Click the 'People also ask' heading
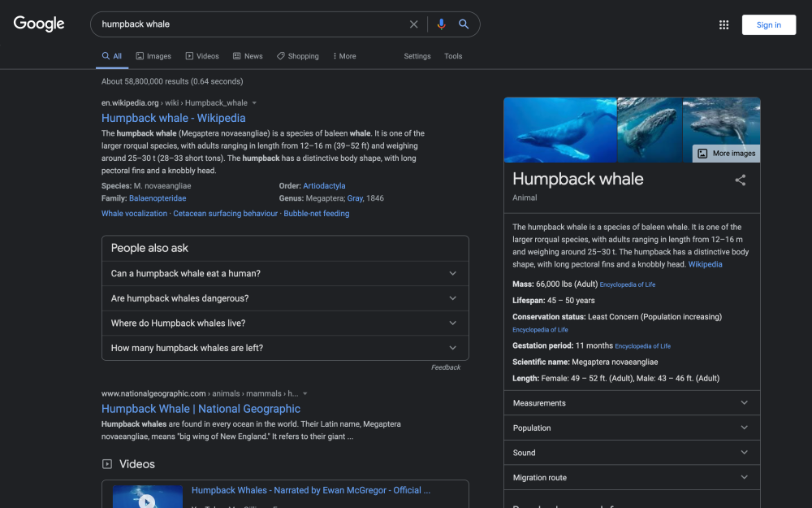 (149, 248)
